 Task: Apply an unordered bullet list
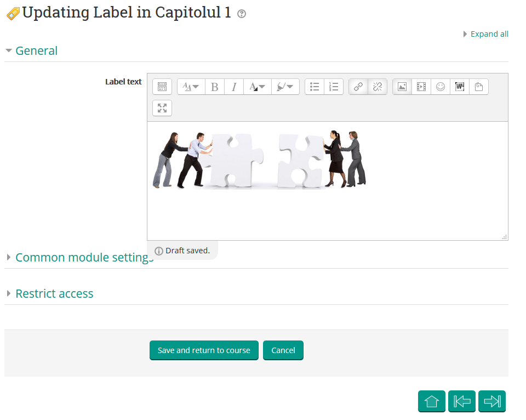(x=315, y=86)
